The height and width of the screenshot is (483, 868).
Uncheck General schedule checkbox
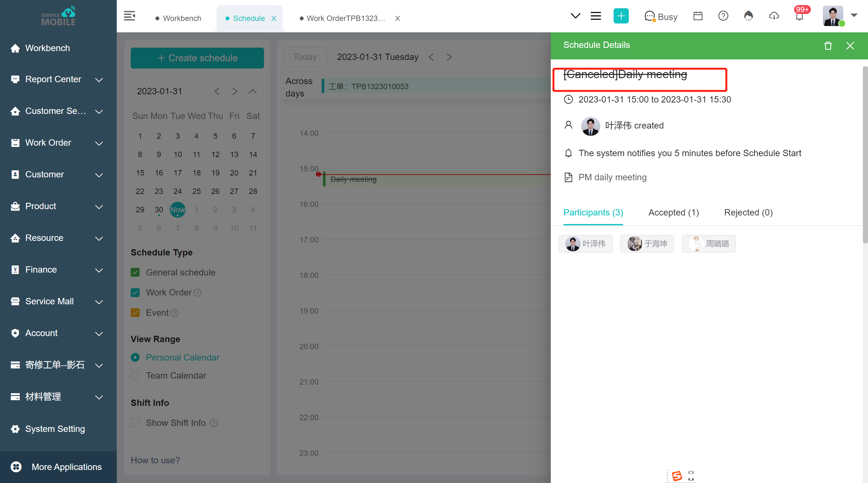(135, 272)
